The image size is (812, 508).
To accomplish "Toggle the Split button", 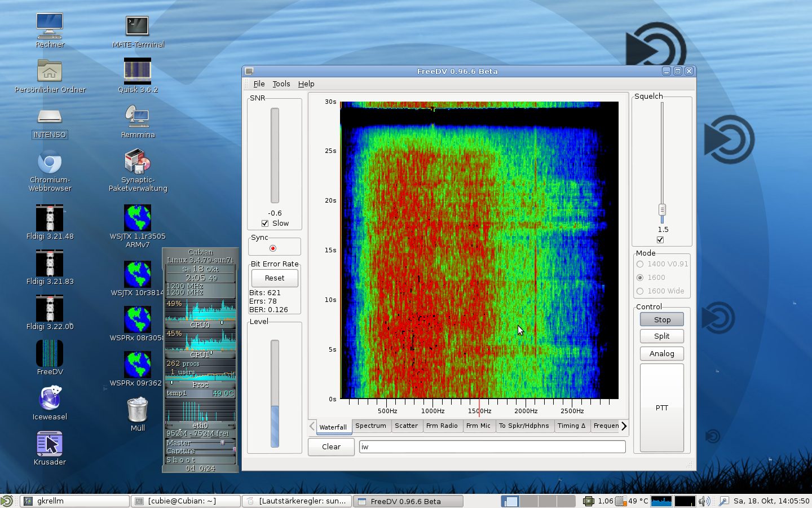I will click(661, 336).
